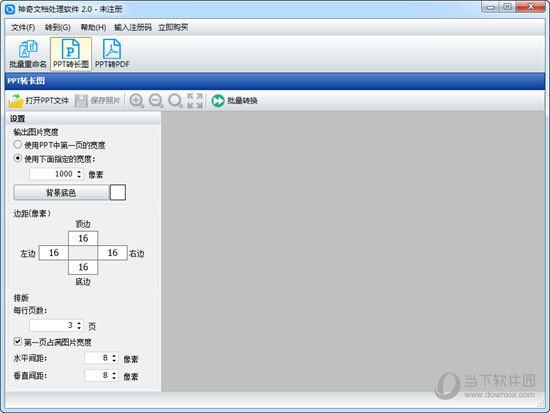550x413 pixels.
Task: Adjust 每行页数 using its spinner arrows
Action: point(79,326)
